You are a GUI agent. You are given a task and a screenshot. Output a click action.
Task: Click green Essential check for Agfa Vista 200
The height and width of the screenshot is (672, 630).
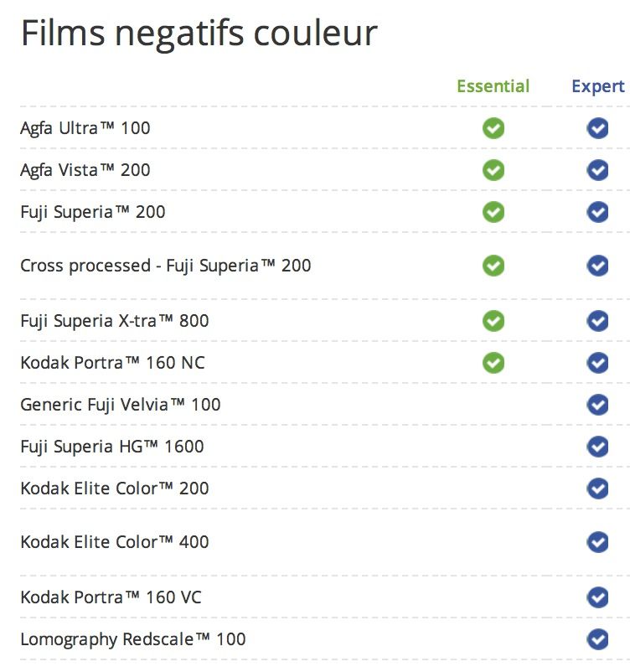coord(493,170)
